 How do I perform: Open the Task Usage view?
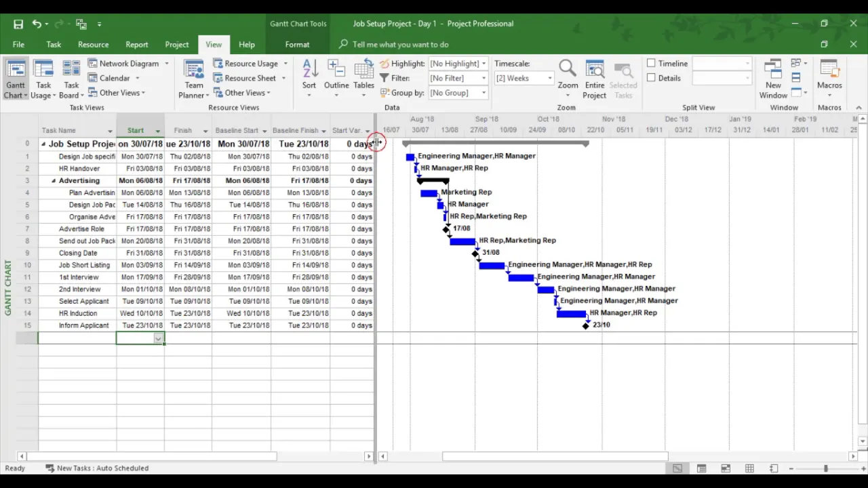click(x=43, y=79)
